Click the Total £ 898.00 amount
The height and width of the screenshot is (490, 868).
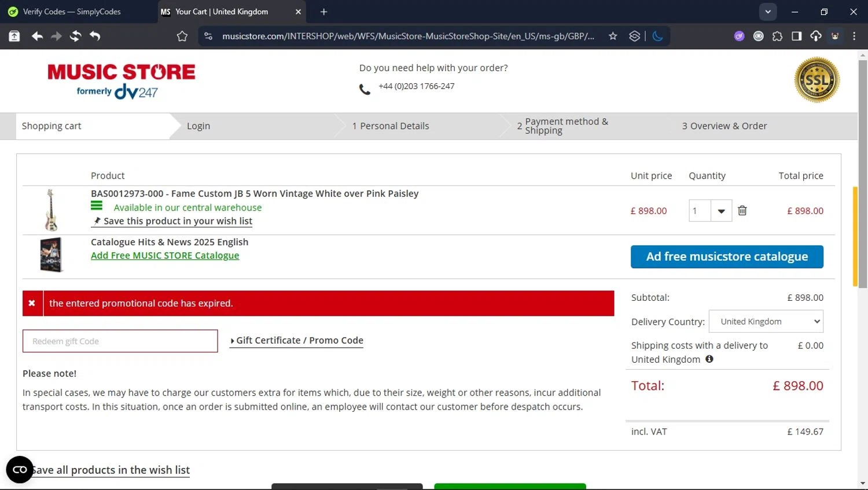coord(798,386)
